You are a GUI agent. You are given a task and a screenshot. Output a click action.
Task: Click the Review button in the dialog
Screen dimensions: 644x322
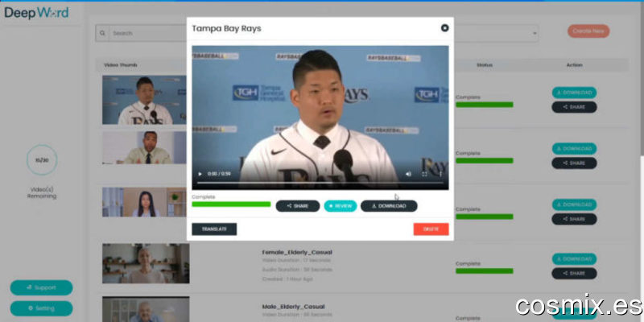click(340, 206)
